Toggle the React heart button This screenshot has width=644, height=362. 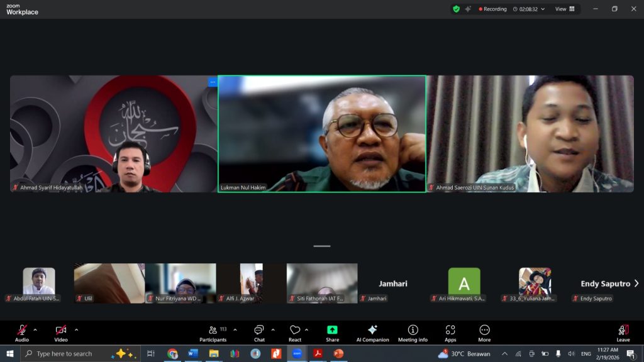295,333
